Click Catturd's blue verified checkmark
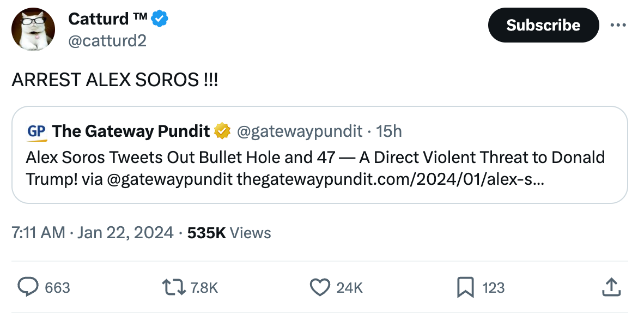The width and height of the screenshot is (644, 314). click(x=159, y=18)
